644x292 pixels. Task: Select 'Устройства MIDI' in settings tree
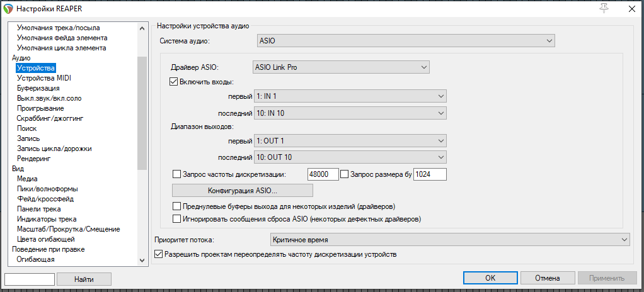pos(44,78)
